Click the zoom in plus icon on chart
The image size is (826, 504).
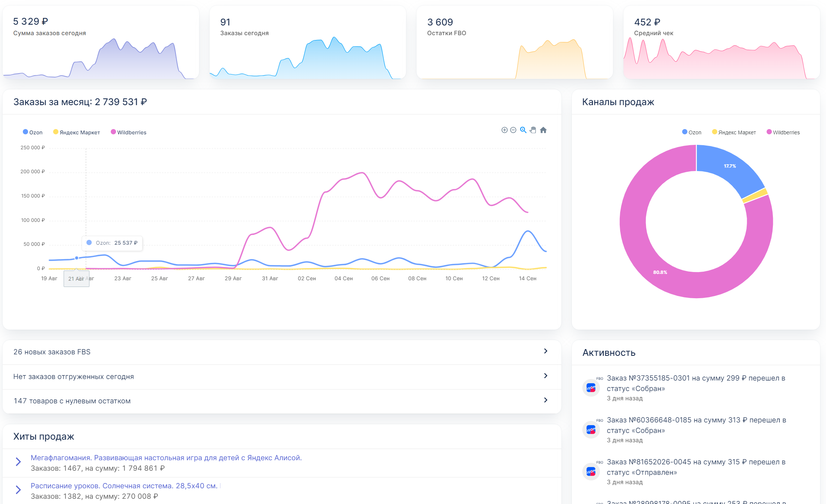(504, 130)
